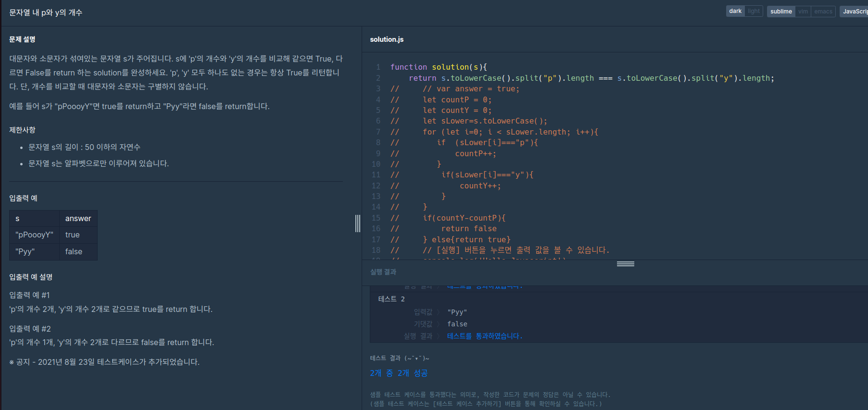Click the commented line let countP = 0;
Viewport: 868px width, 410px height.
pyautogui.click(x=457, y=99)
